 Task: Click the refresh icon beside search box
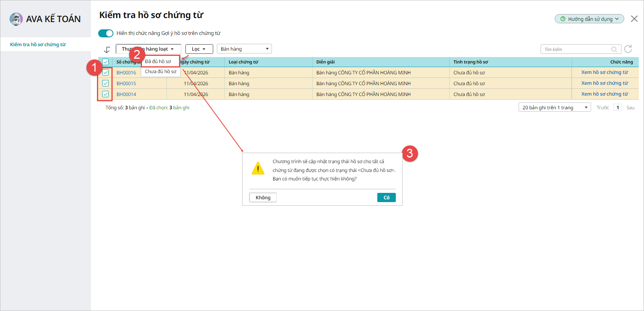pos(628,49)
